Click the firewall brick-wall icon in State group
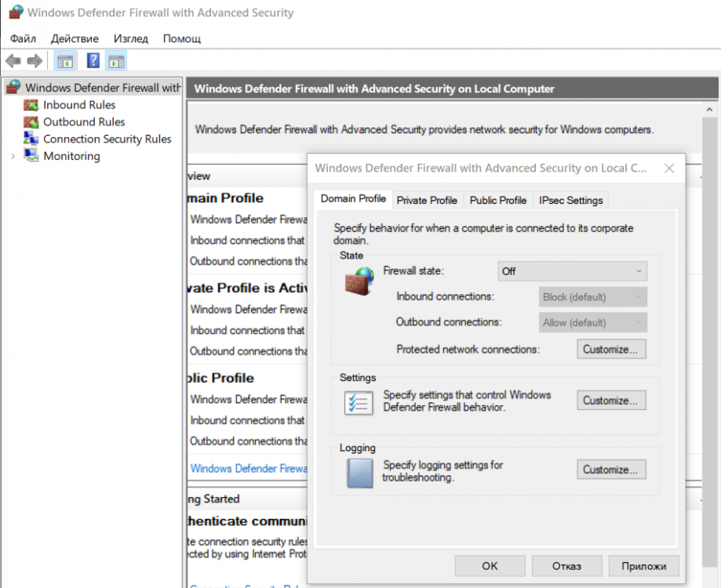The height and width of the screenshot is (588, 721). pos(359,281)
